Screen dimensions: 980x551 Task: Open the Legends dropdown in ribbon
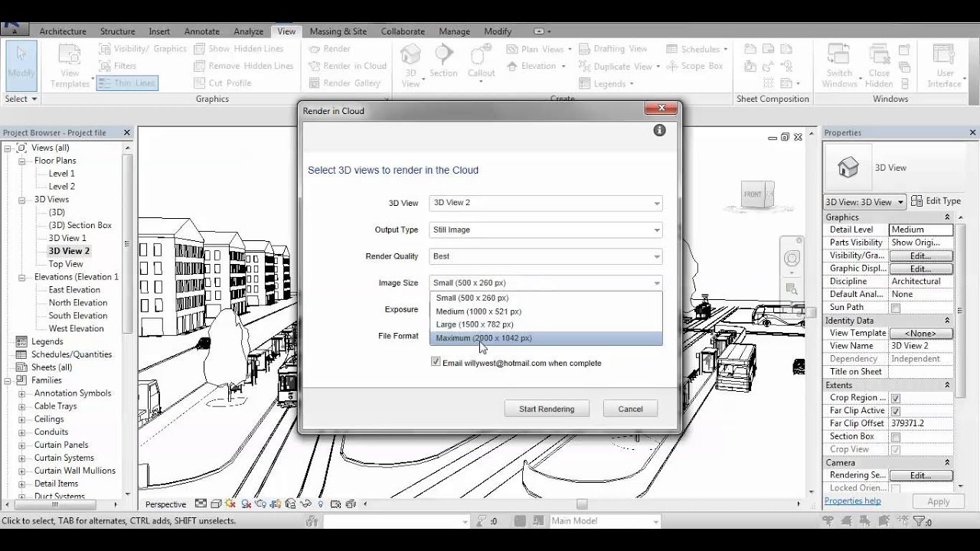click(x=606, y=83)
